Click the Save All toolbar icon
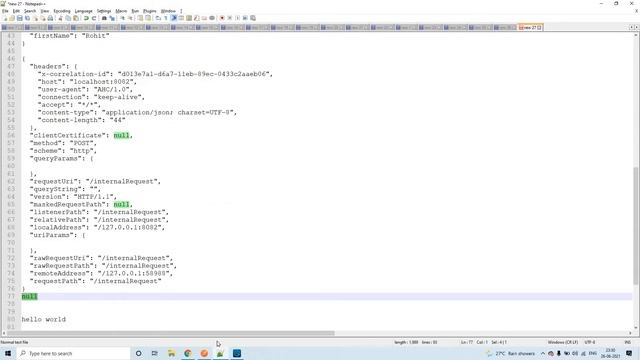 point(27,18)
